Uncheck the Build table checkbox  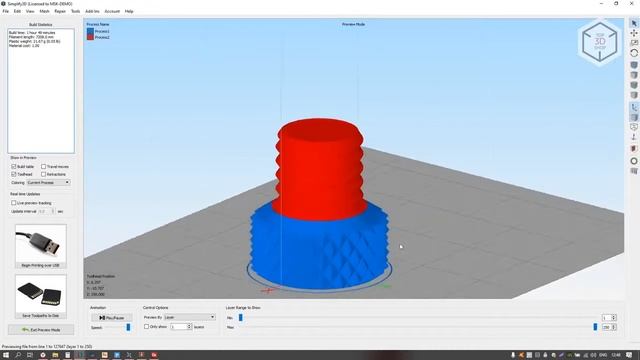point(13,167)
